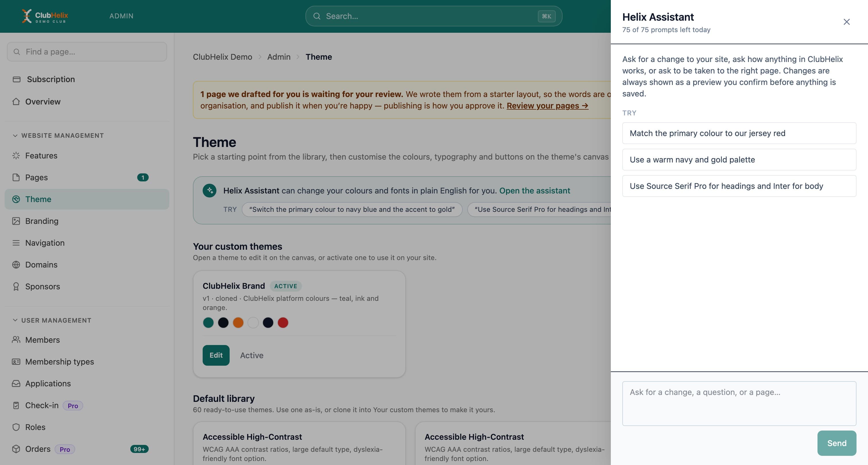Viewport: 868px width, 465px height.
Task: Click the navy blue and gold try chip
Action: tap(352, 209)
